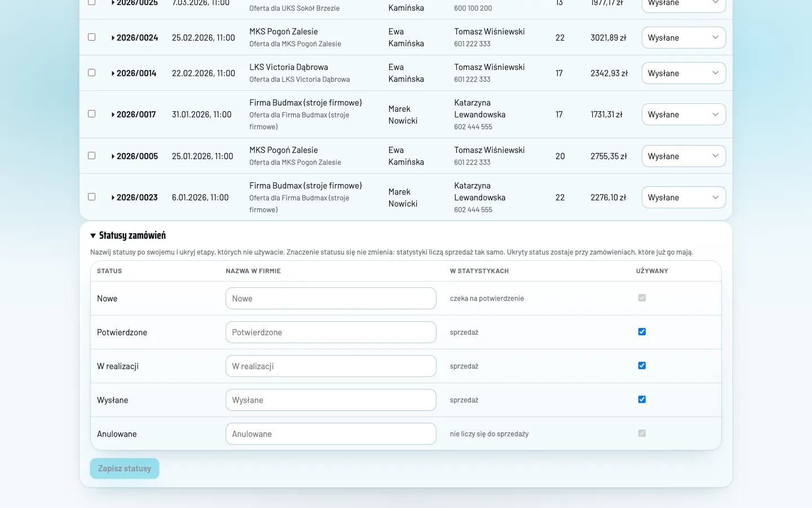Screen dimensions: 812x508
Task: Expand order 2026/0023 row details
Action: (x=134, y=198)
